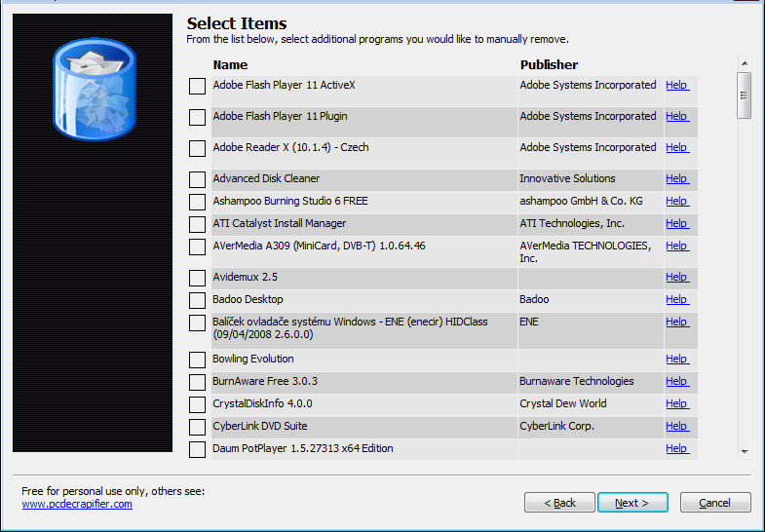Select the Adobe Reader X (10.1.4) - Czech name
This screenshot has height=532, width=765.
coord(290,148)
